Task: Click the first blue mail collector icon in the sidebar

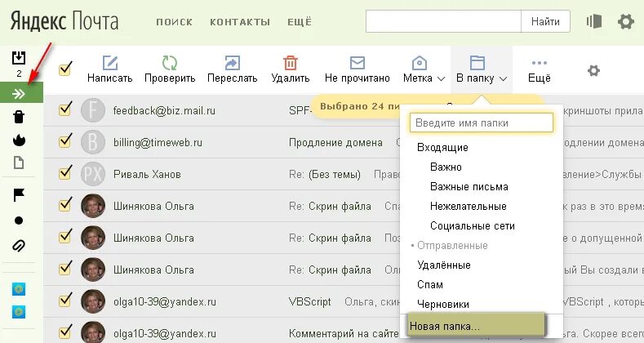Action: coord(19,289)
